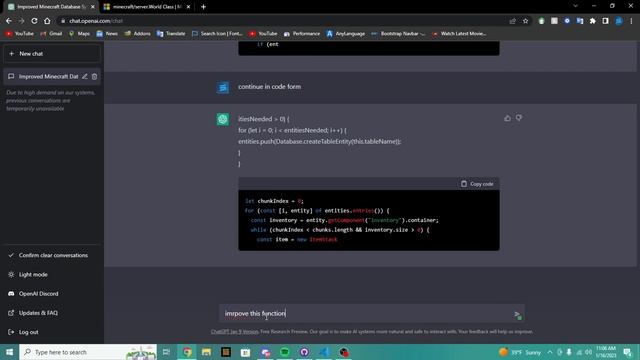Reload the current page
Screen dimensions: 640x360
click(x=34, y=21)
